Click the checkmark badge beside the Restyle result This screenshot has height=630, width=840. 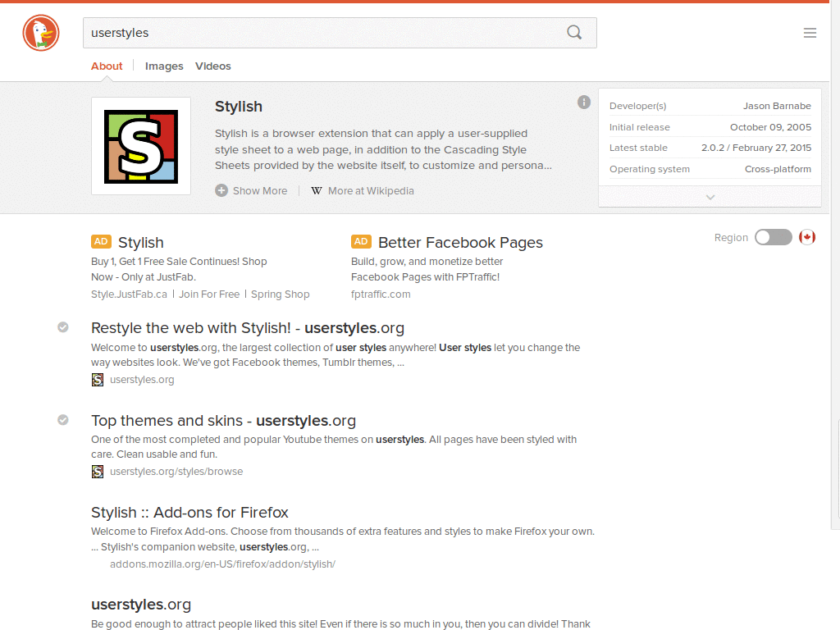point(63,327)
